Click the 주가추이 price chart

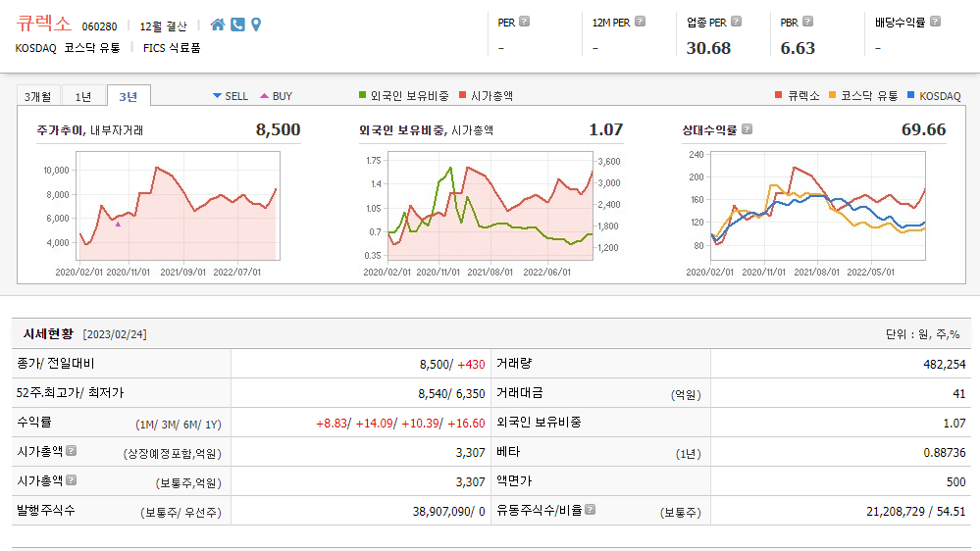click(x=179, y=206)
